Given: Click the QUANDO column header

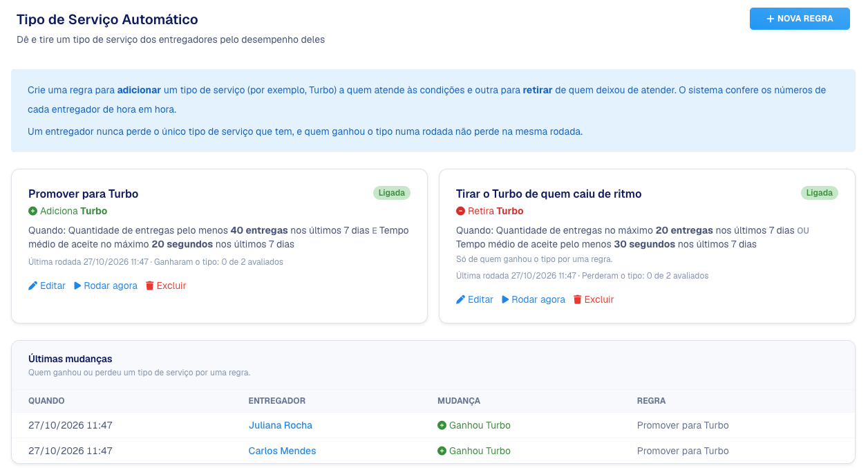Looking at the screenshot, I should 46,401.
